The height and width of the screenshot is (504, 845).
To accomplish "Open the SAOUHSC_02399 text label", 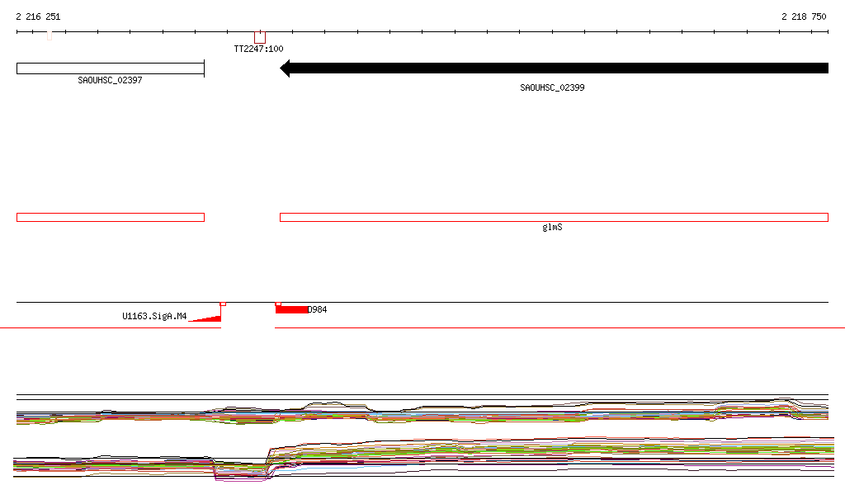I will (552, 87).
